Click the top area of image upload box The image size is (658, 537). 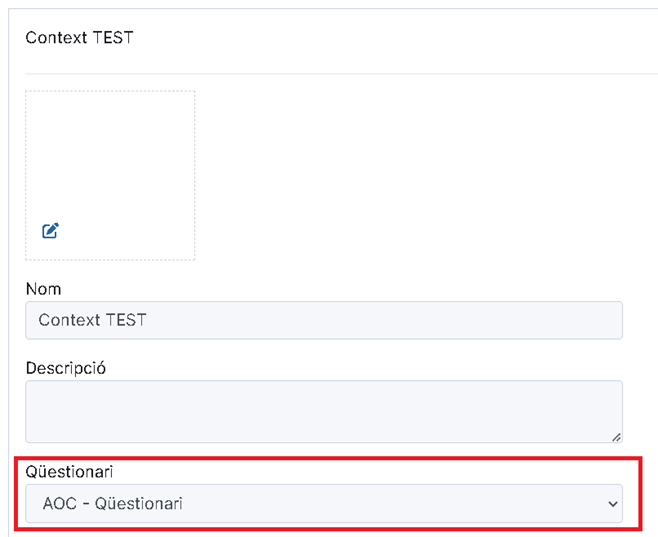coord(110,105)
